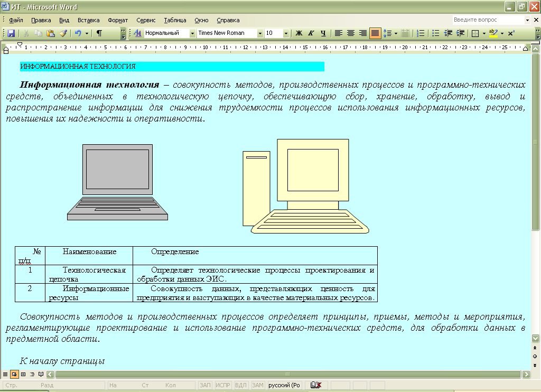
Task: Click the select browse object circle
Action: coord(535,356)
